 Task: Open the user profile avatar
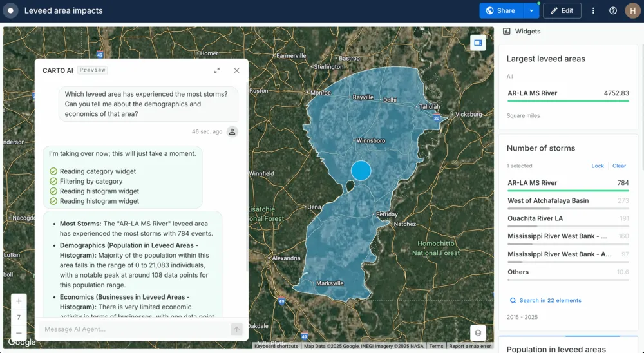pos(632,11)
